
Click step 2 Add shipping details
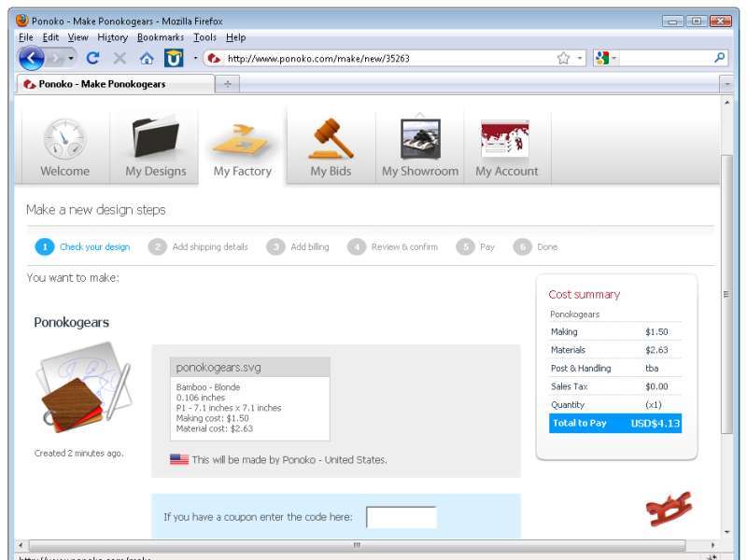pos(198,246)
